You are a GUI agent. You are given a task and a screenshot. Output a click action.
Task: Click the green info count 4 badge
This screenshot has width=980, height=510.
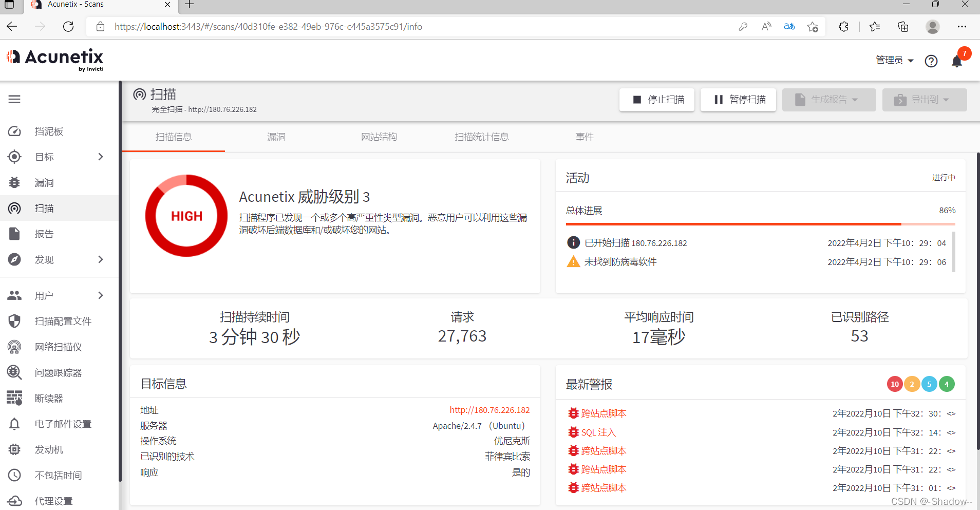947,384
